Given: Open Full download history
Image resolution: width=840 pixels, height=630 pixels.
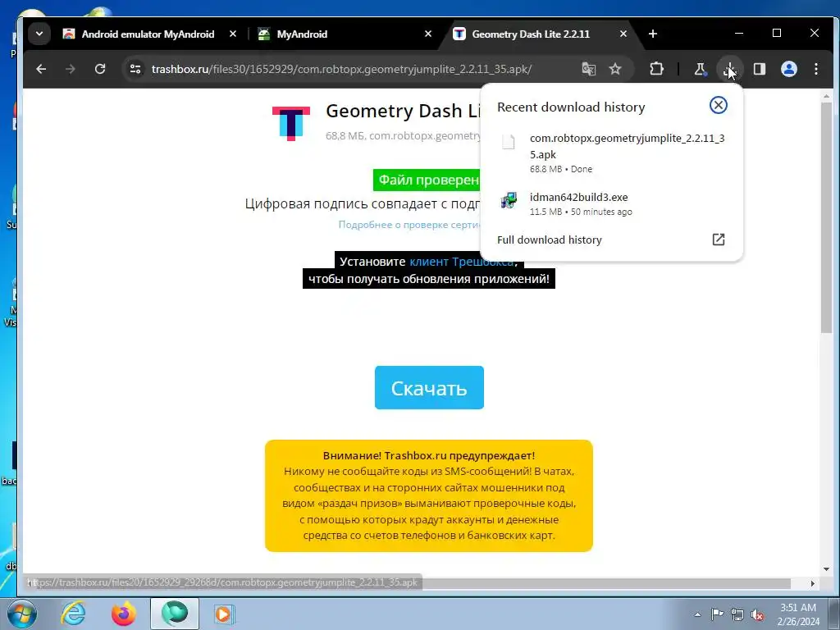Looking at the screenshot, I should tap(612, 240).
